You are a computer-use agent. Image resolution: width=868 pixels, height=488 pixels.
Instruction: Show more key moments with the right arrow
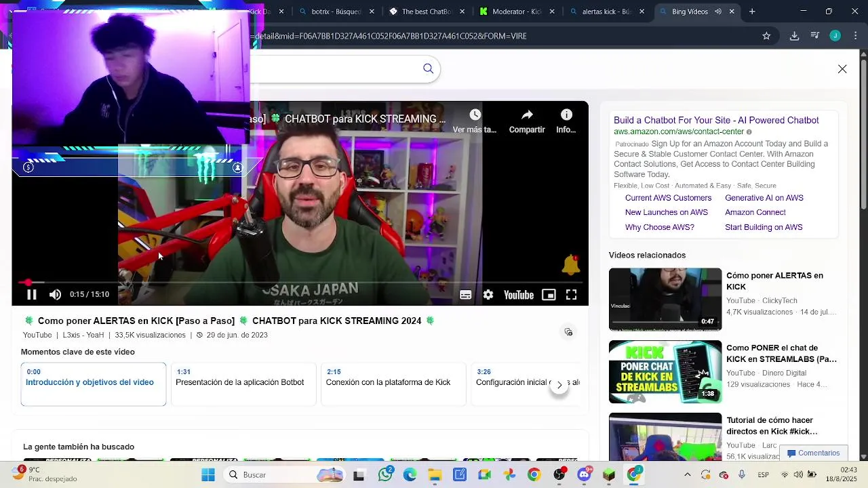tap(559, 385)
